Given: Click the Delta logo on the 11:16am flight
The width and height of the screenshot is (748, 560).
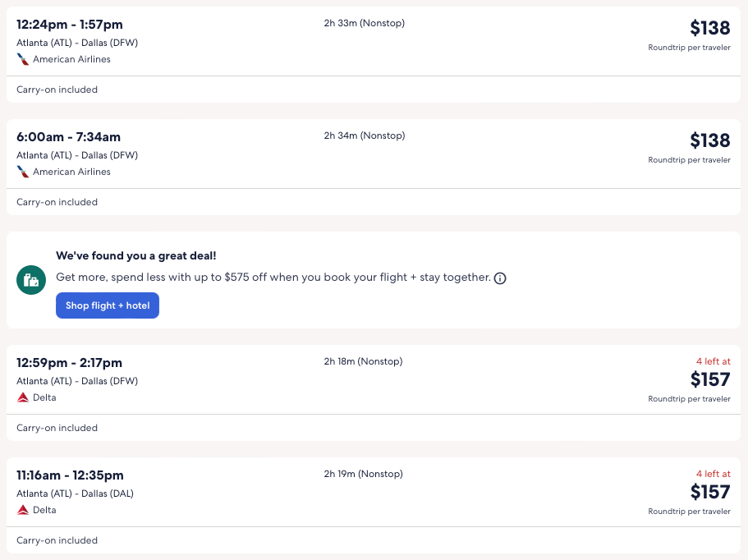Looking at the screenshot, I should pos(23,510).
